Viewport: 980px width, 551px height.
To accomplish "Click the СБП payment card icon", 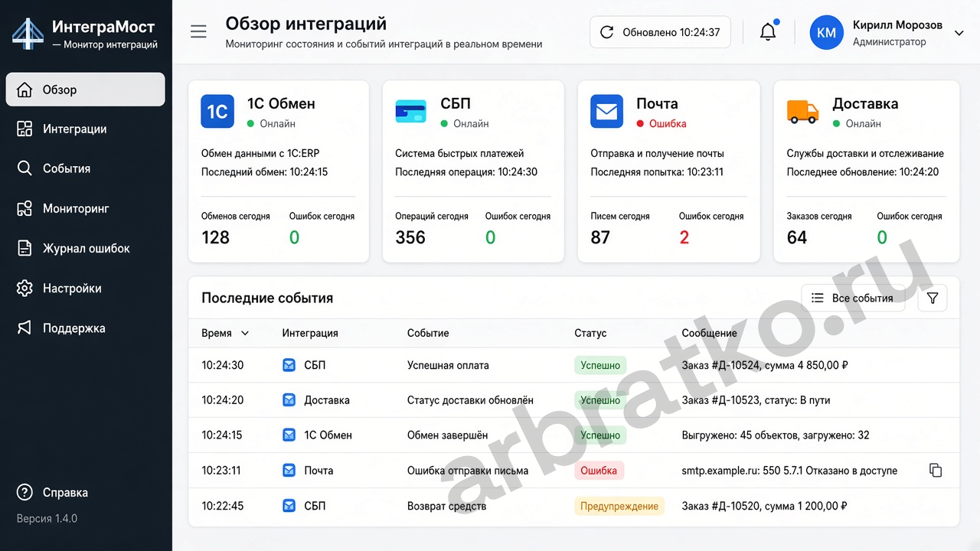I will click(x=411, y=112).
